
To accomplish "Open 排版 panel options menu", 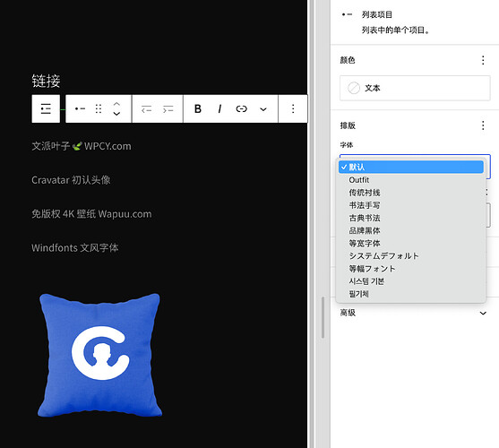I will [x=483, y=125].
